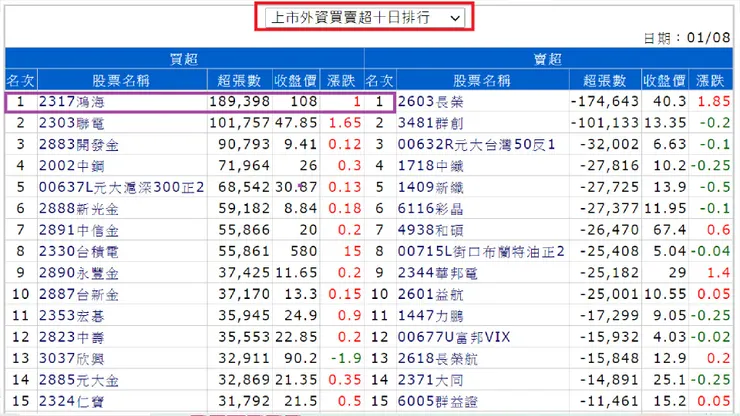Click 漲跌 column header under 賣超
The width and height of the screenshot is (740, 416).
point(710,80)
